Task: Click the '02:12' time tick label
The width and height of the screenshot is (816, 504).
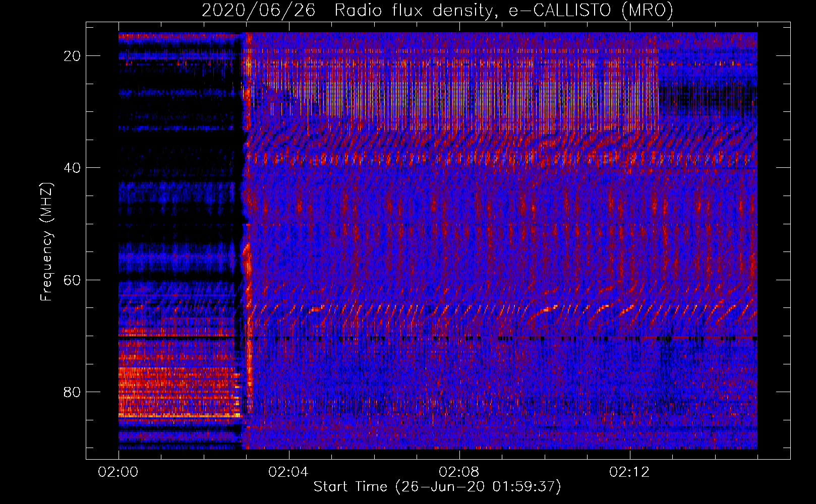Action: click(629, 472)
